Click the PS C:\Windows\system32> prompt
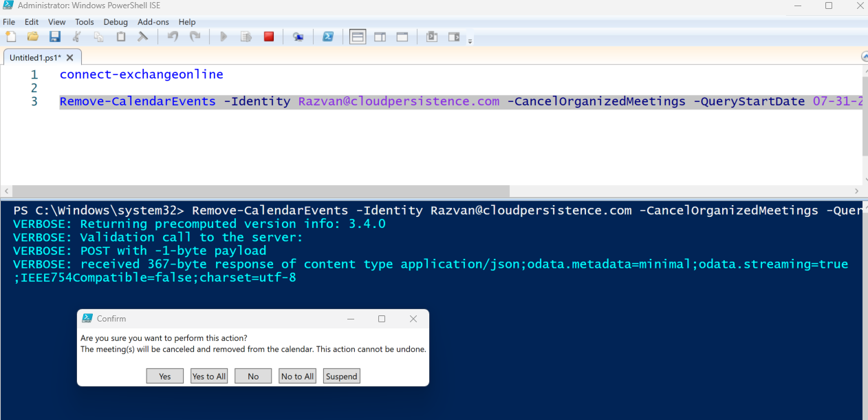This screenshot has height=420, width=868. coord(99,210)
